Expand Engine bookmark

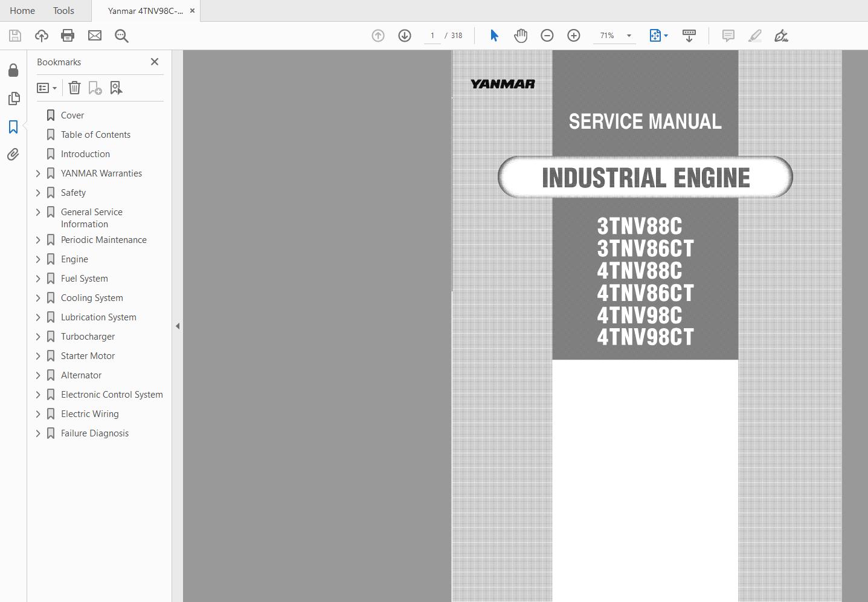point(38,259)
